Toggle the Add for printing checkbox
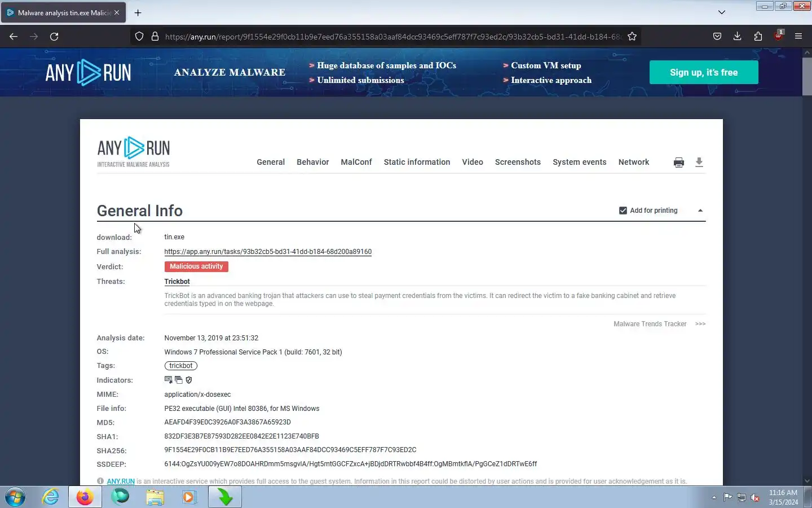The image size is (812, 508). coord(623,211)
